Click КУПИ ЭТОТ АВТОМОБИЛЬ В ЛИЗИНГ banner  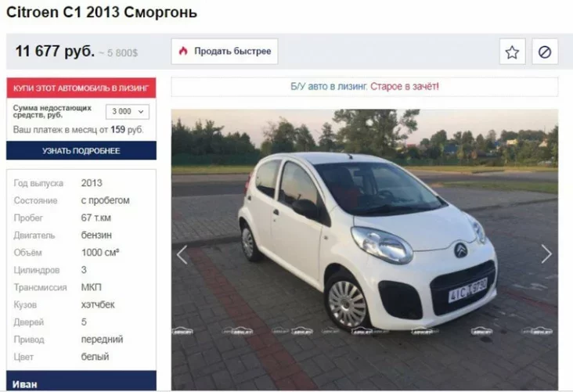click(x=81, y=88)
